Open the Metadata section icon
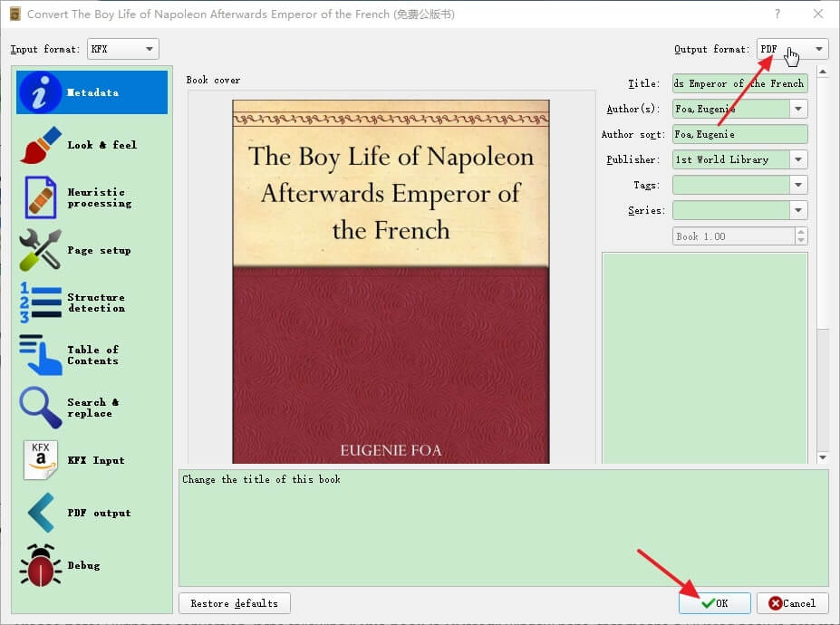The width and height of the screenshot is (840, 625). pyautogui.click(x=40, y=92)
